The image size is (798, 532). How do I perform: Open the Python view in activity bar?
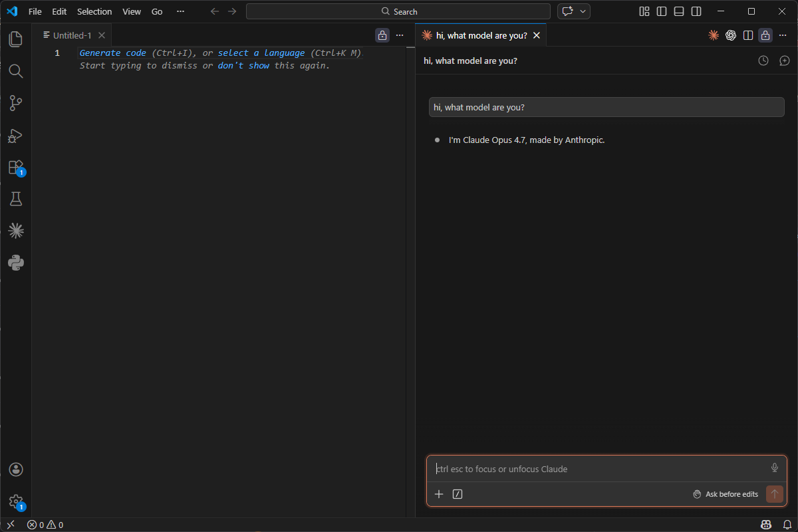click(16, 263)
